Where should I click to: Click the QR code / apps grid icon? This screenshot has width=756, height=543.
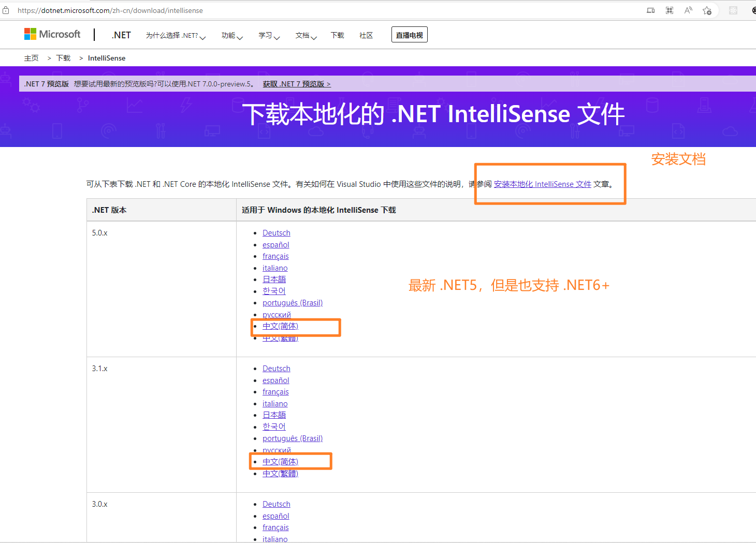coord(670,10)
